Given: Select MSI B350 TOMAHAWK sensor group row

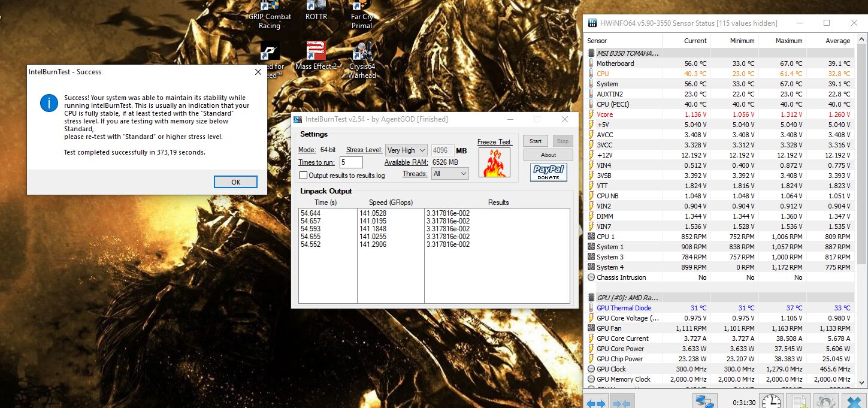Looking at the screenshot, I should [x=721, y=53].
